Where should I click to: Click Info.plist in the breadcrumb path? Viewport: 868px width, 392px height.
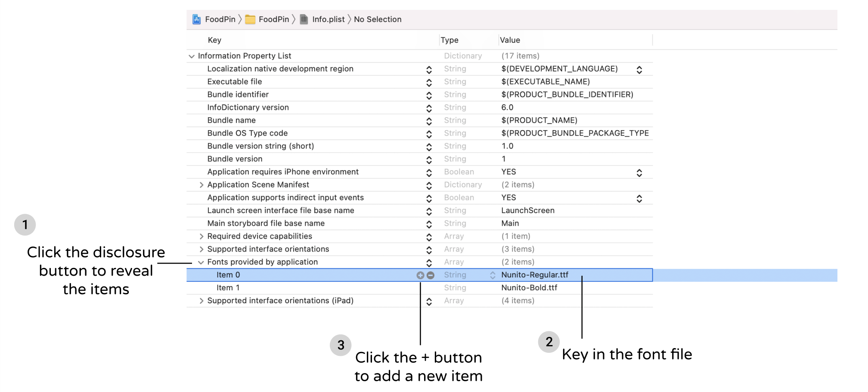point(328,19)
